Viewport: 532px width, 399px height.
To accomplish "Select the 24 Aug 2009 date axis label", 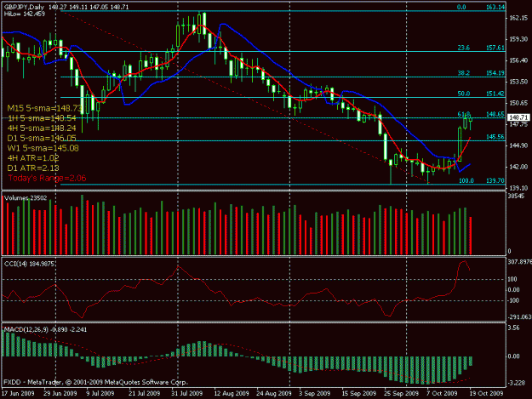I will pyautogui.click(x=274, y=394).
